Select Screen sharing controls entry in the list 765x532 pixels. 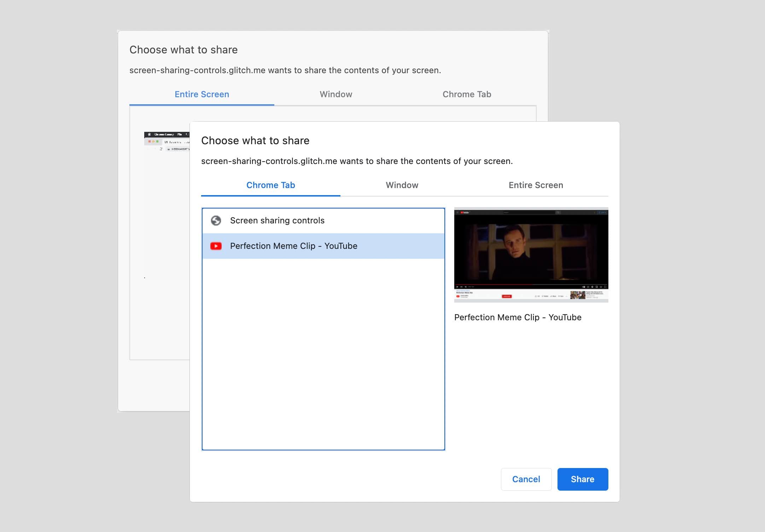(x=324, y=220)
